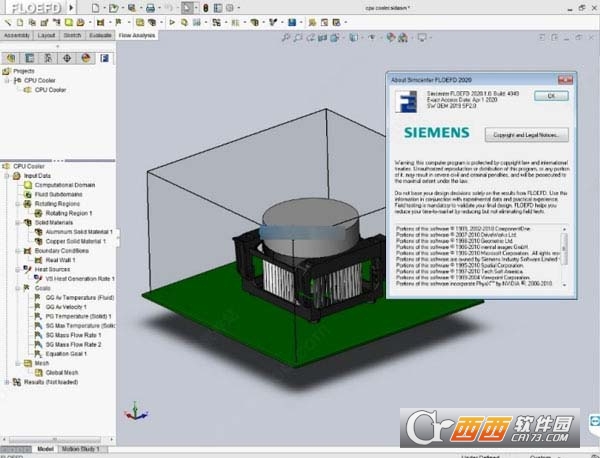Select Copper Solid Material 1
The width and height of the screenshot is (600, 458).
click(x=75, y=241)
